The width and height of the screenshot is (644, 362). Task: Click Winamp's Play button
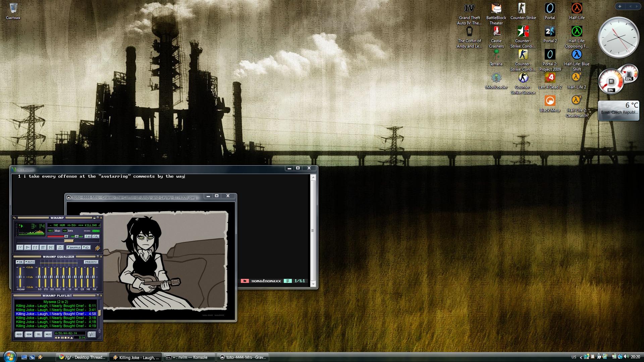[x=28, y=247]
